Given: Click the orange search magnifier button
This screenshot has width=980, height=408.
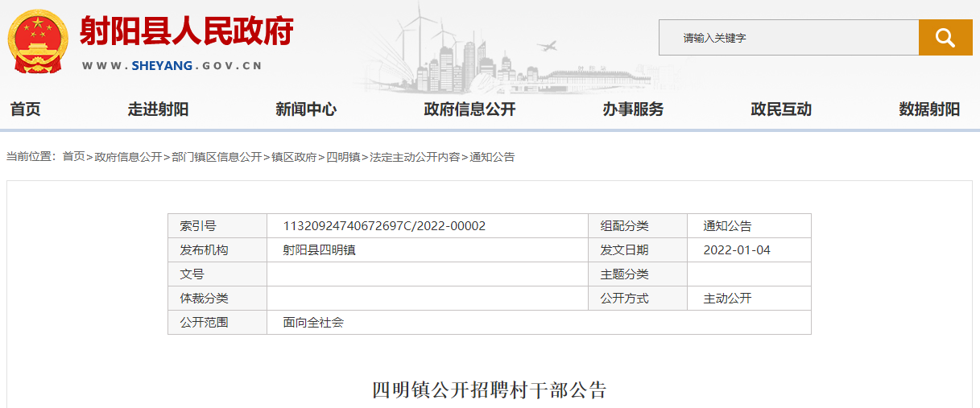Looking at the screenshot, I should point(945,37).
